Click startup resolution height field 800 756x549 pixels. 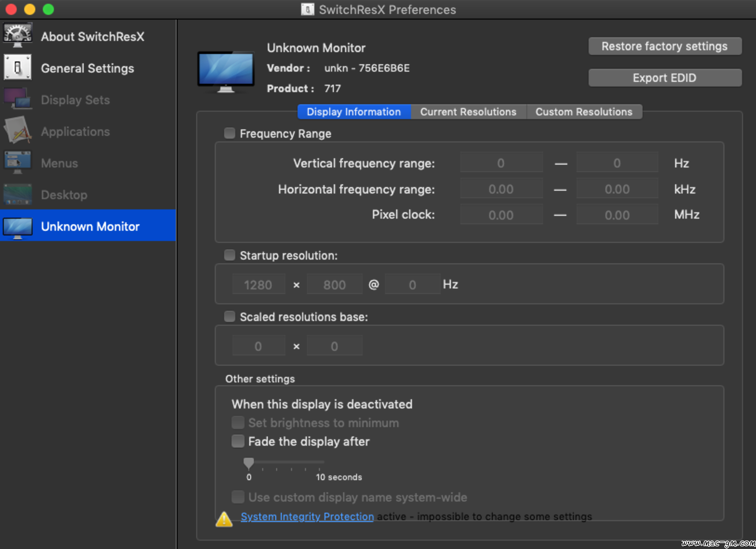[x=334, y=284]
